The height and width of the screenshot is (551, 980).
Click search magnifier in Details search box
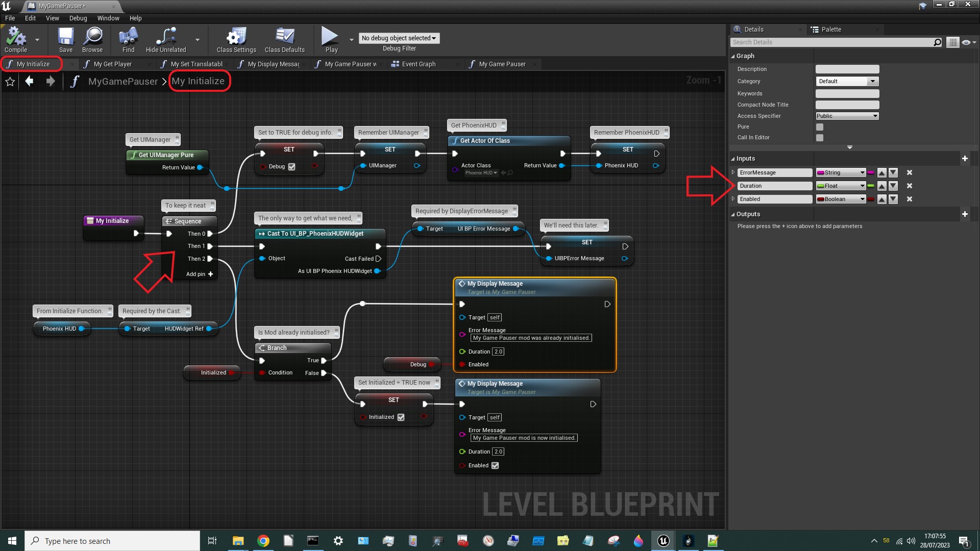tap(937, 42)
